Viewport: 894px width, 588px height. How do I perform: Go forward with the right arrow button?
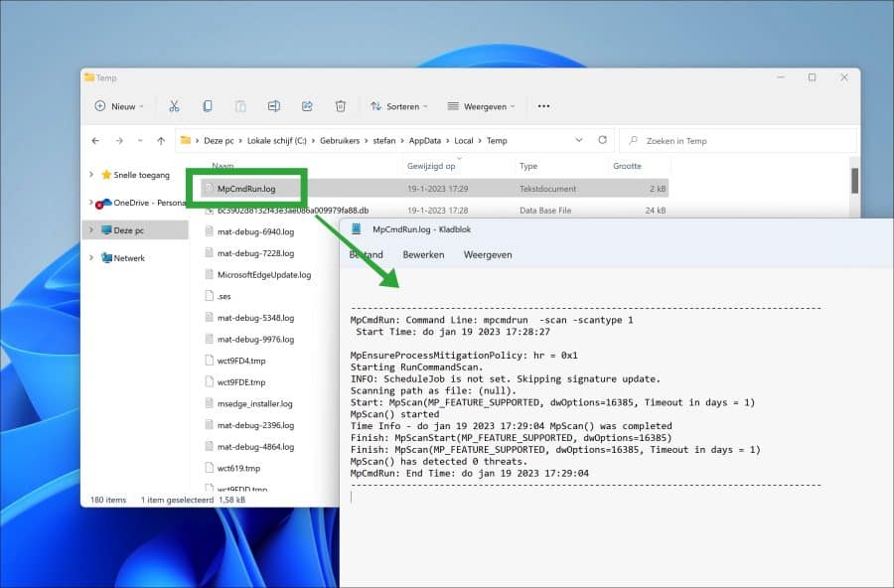tap(119, 140)
